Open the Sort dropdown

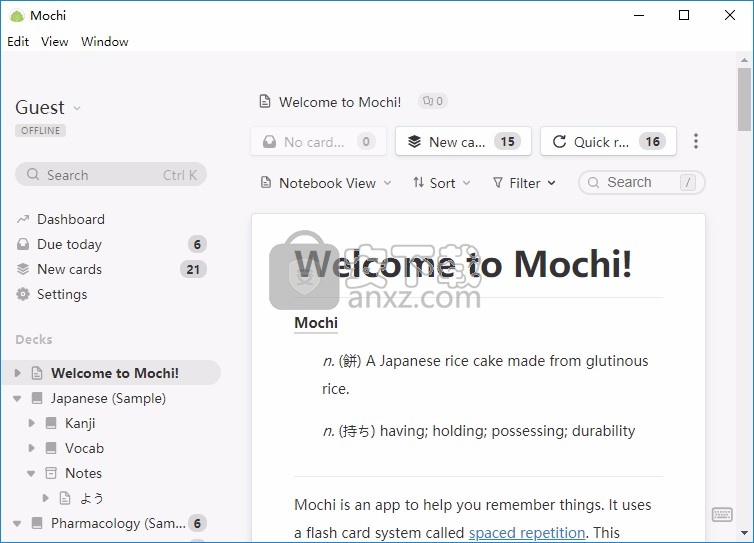click(x=442, y=183)
